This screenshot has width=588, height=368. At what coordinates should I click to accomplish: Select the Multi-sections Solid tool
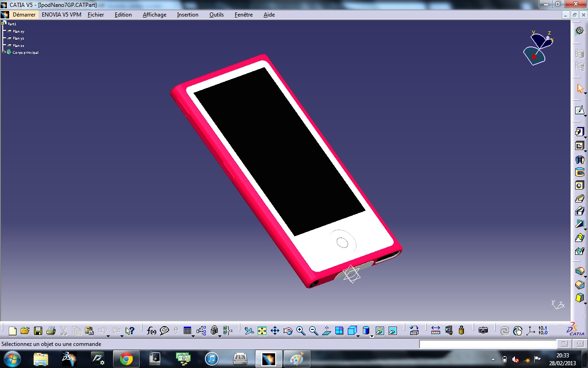point(579,238)
